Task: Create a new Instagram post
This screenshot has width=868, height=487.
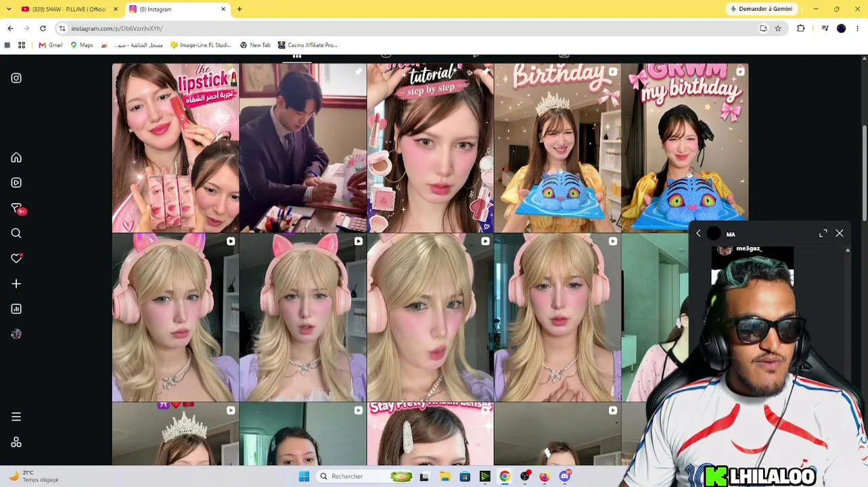Action: click(16, 284)
